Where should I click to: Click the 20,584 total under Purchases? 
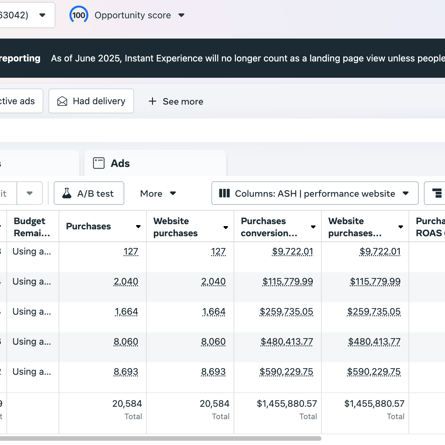(x=127, y=404)
